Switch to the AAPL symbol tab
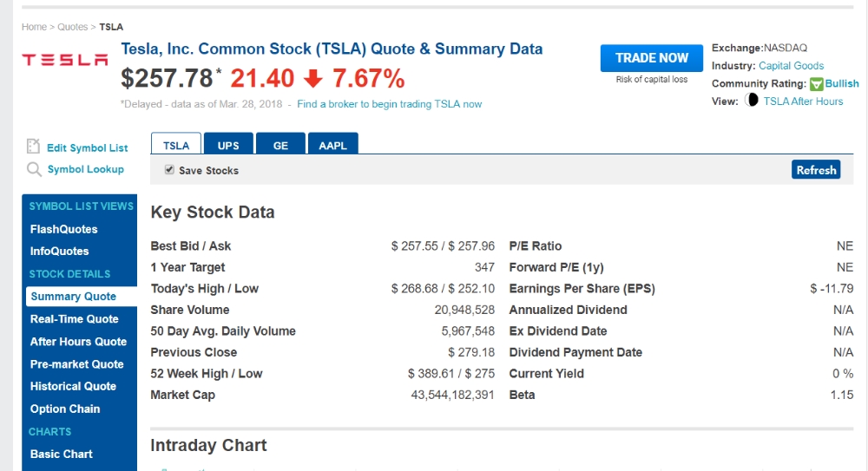This screenshot has width=868, height=471. pos(332,145)
